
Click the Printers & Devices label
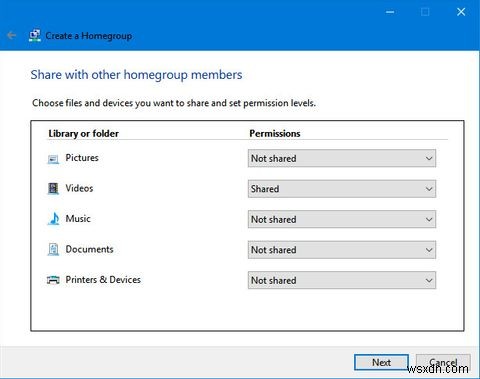point(103,279)
